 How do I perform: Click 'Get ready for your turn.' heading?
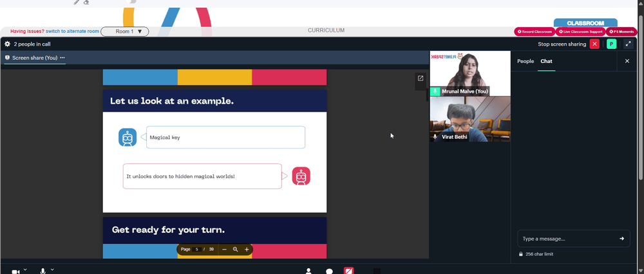[x=168, y=230]
